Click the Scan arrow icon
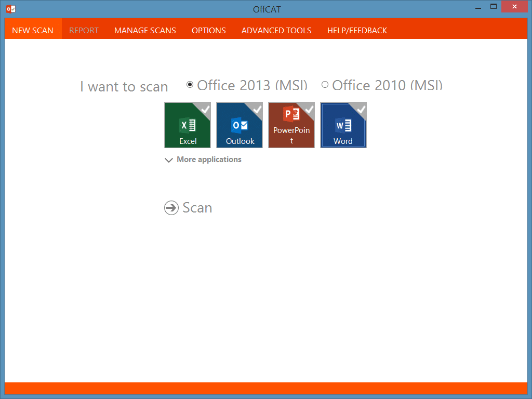This screenshot has height=399, width=532. pos(171,207)
